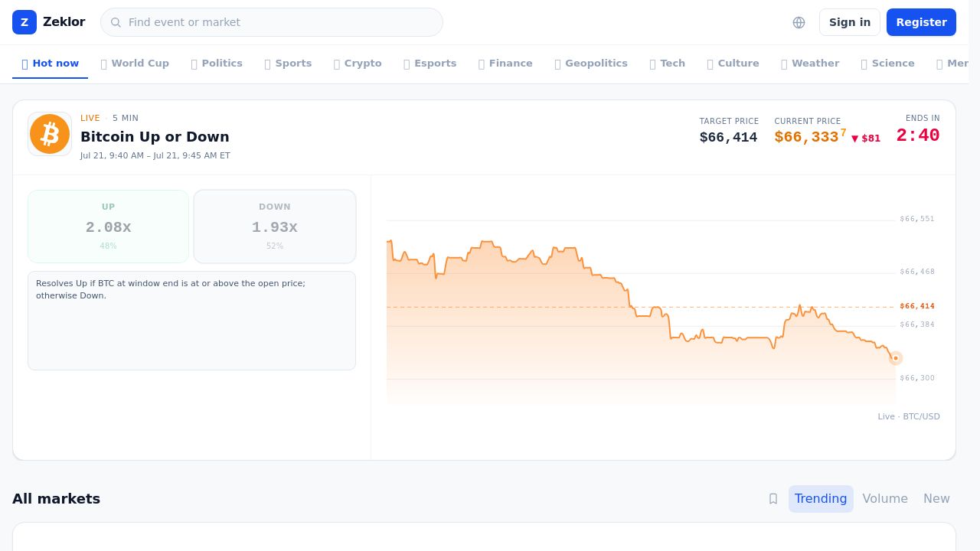Open the Culture tab
980x551 pixels.
[733, 64]
